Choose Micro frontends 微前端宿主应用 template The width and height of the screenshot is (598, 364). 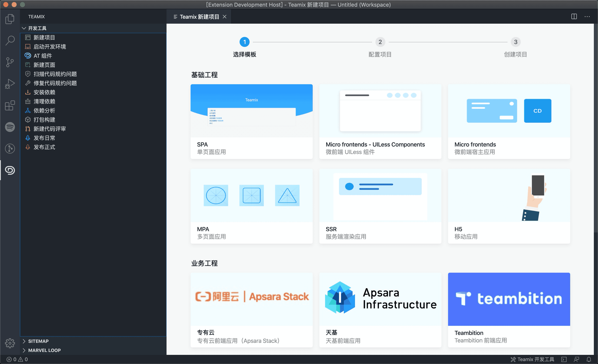(x=509, y=121)
